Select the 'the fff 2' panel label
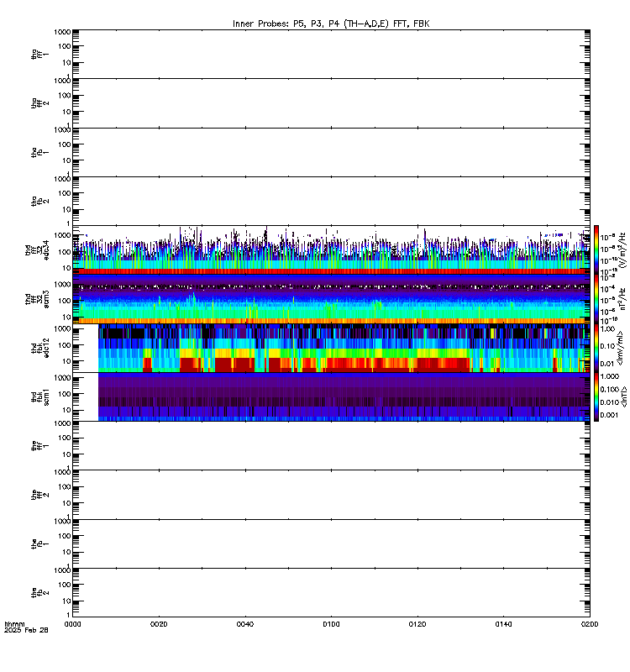Viewport: 630px width, 672px height. coord(39,495)
